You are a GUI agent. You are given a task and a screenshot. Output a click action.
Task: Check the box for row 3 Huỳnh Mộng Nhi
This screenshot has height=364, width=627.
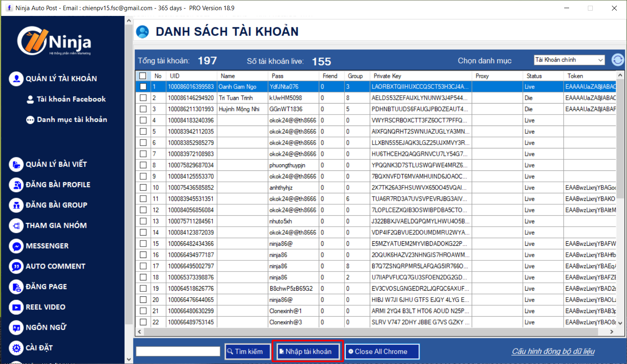coord(143,109)
